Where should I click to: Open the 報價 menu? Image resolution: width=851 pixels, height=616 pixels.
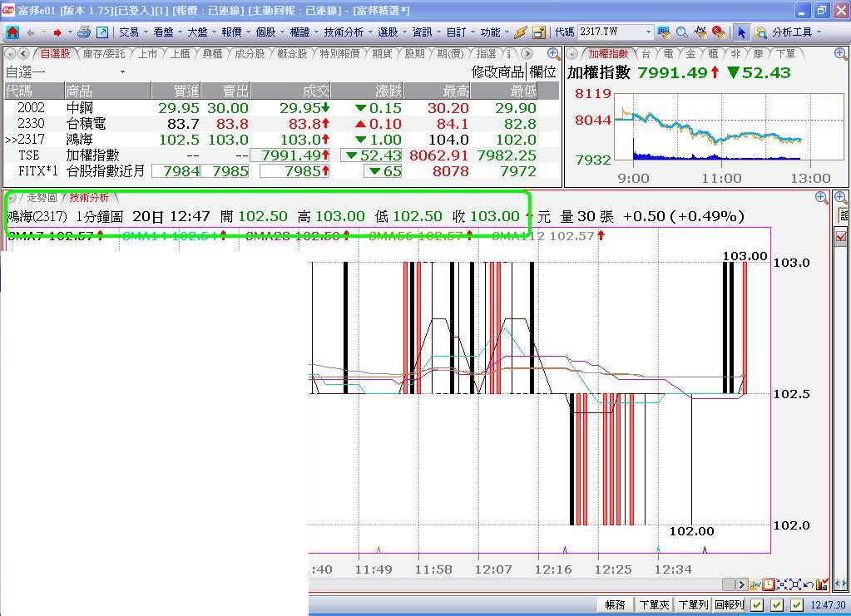pyautogui.click(x=235, y=32)
